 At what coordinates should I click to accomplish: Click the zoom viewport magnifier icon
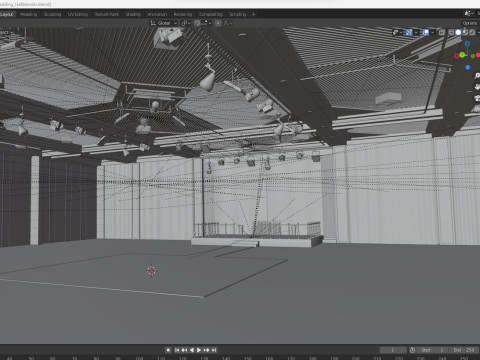tap(477, 76)
